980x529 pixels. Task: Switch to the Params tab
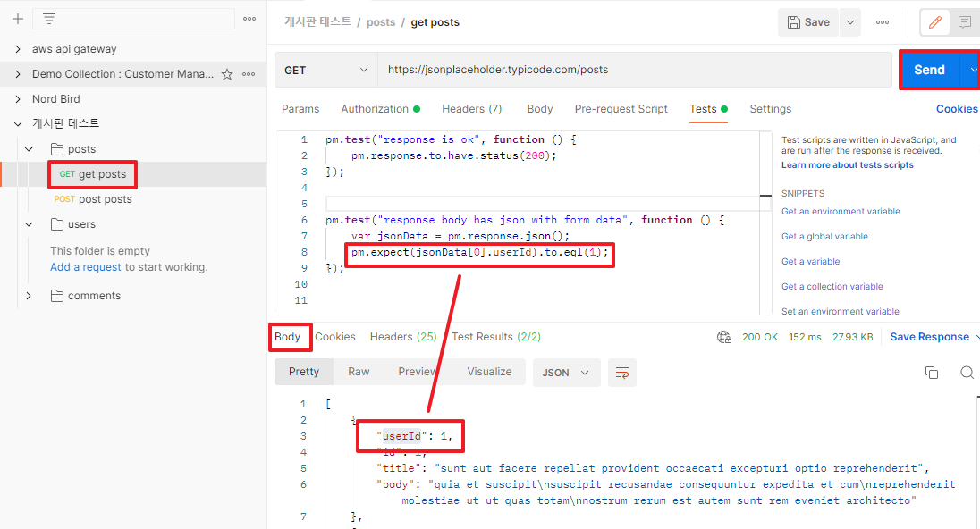point(300,109)
